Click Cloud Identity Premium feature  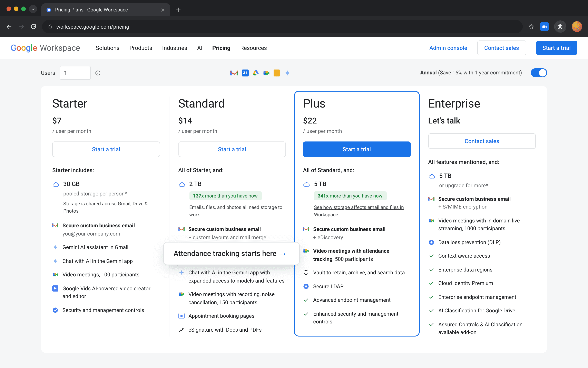pyautogui.click(x=465, y=283)
